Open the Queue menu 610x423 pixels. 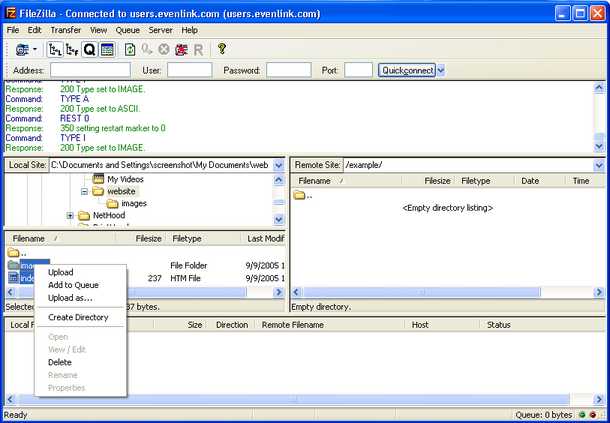(128, 30)
